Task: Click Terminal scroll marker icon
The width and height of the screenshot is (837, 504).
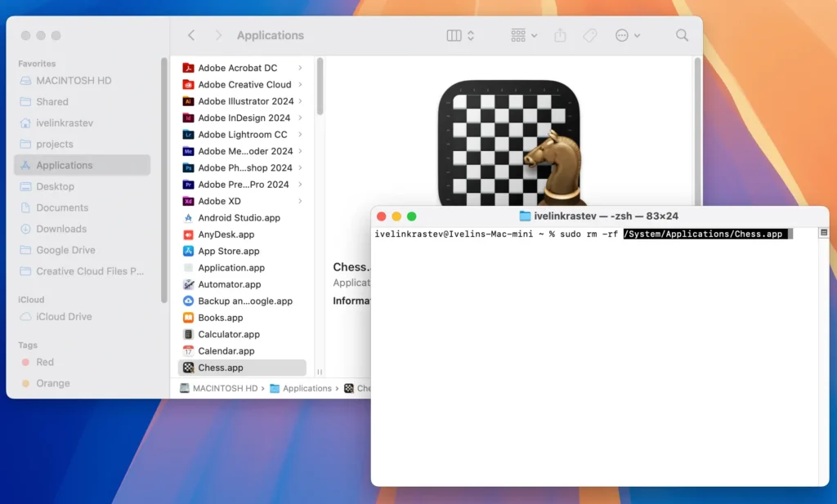Action: tap(824, 233)
